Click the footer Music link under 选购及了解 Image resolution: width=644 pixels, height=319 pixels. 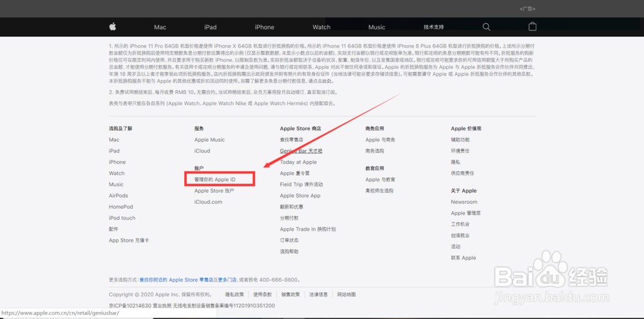coord(116,184)
